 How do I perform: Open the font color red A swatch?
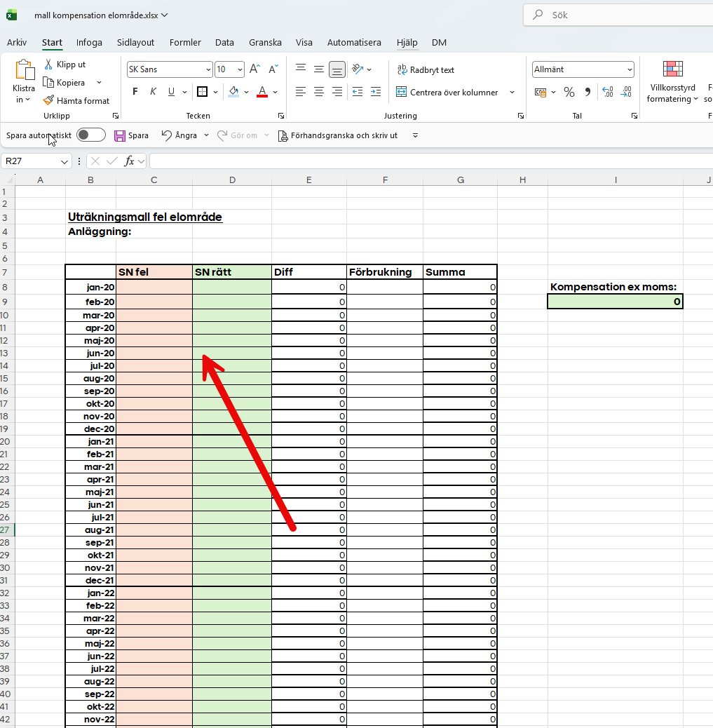coord(262,92)
